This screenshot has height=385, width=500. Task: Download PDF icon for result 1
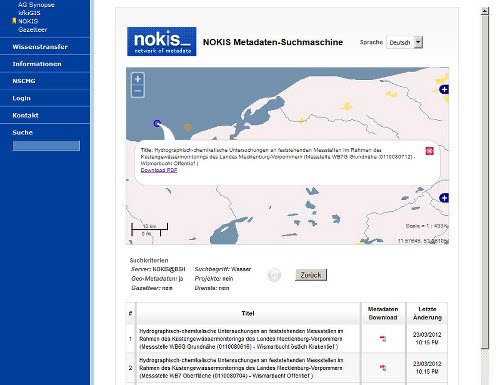(x=383, y=339)
